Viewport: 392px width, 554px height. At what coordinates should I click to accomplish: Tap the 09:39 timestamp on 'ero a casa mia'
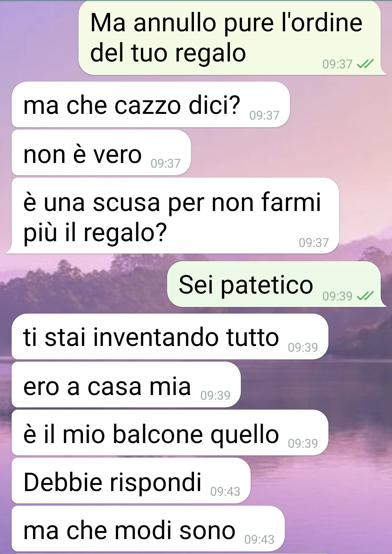click(215, 395)
